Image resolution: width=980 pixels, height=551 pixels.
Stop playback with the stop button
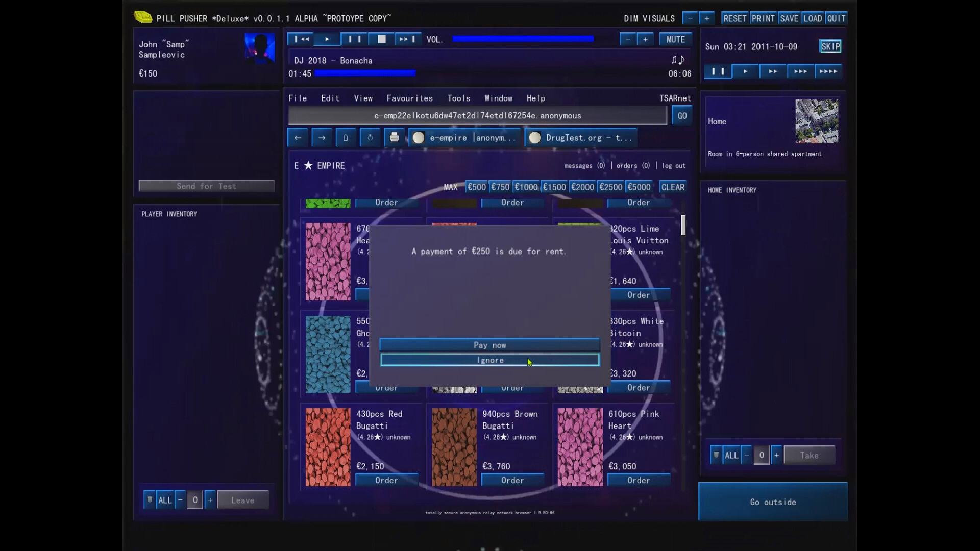(381, 39)
